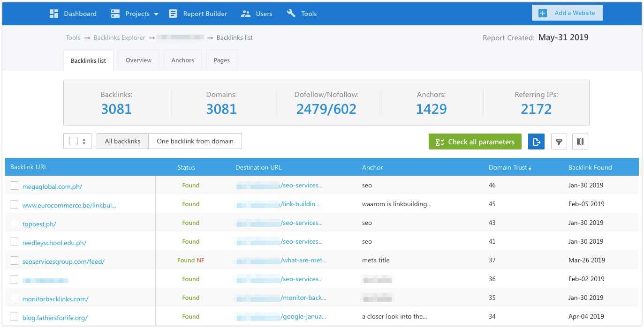Click the plus icon in Add a Website
This screenshot has width=644, height=328.
point(543,13)
